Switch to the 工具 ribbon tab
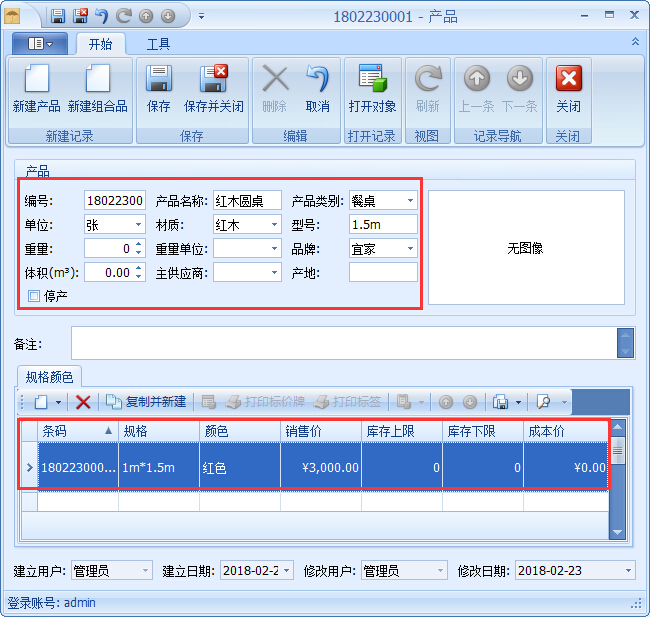The height and width of the screenshot is (617, 650). click(158, 44)
